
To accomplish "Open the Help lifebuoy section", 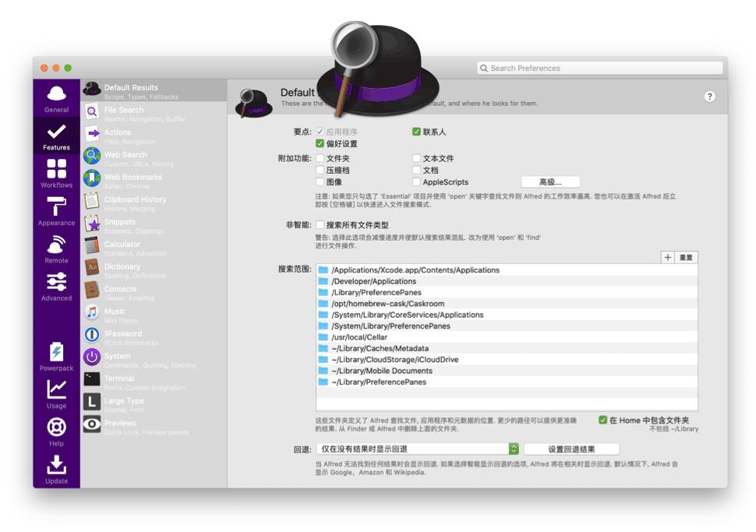I will point(56,432).
